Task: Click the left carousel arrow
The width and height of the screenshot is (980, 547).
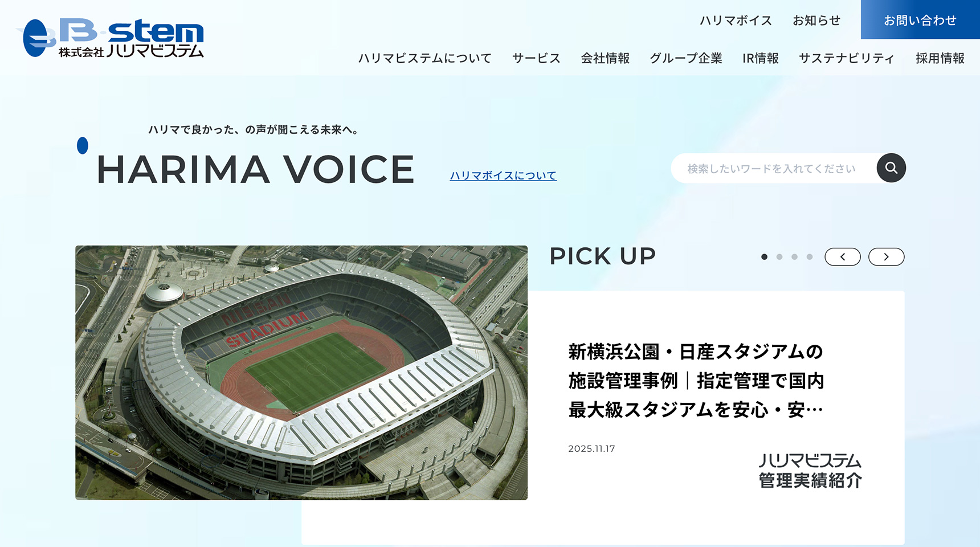Action: pos(843,256)
